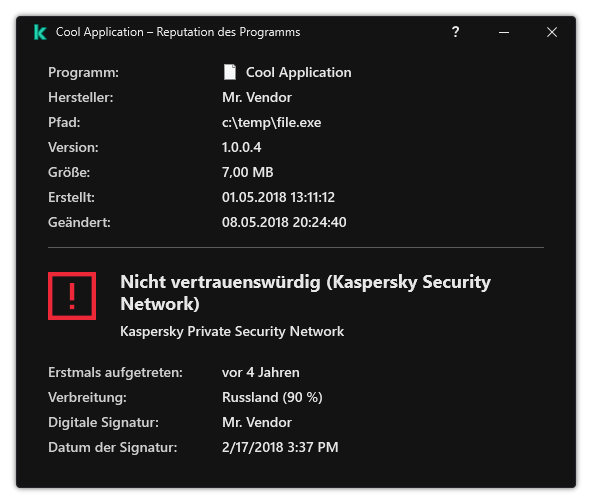This screenshot has height=504, width=592.
Task: Click the value vor 4 Jahren
Action: pyautogui.click(x=261, y=372)
